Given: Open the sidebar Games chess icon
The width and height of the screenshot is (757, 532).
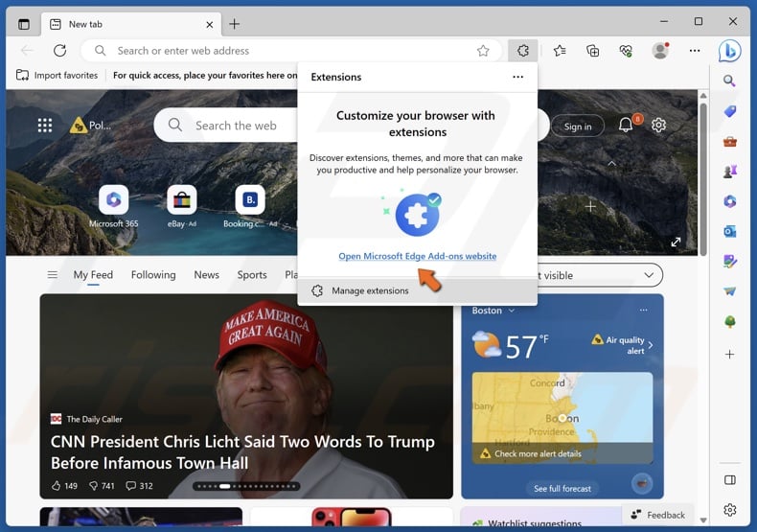Looking at the screenshot, I should coord(729,172).
